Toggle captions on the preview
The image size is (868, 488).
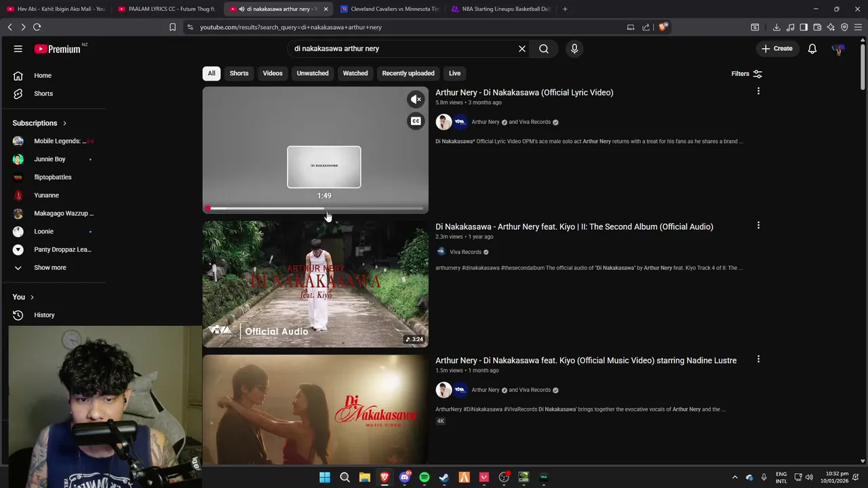click(416, 121)
